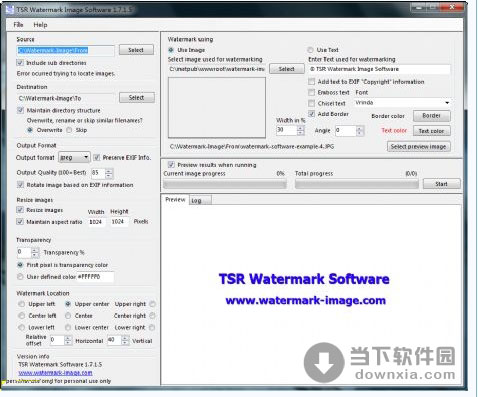Viewport: 479px width, 397px height.
Task: Select Upper left watermark location
Action: tap(22, 304)
